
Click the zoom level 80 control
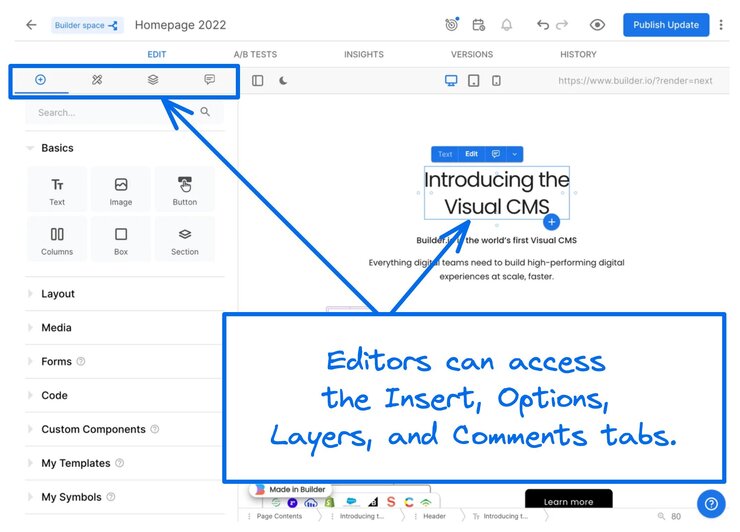coord(670,516)
